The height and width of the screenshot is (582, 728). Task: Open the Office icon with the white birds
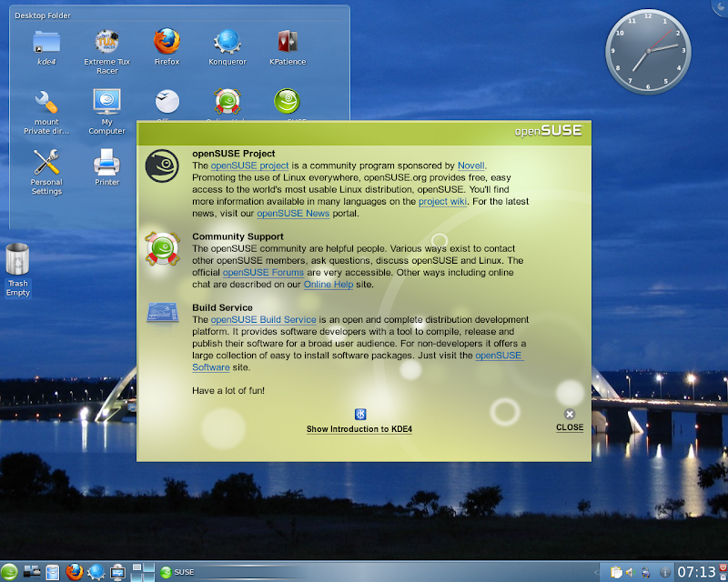167,102
